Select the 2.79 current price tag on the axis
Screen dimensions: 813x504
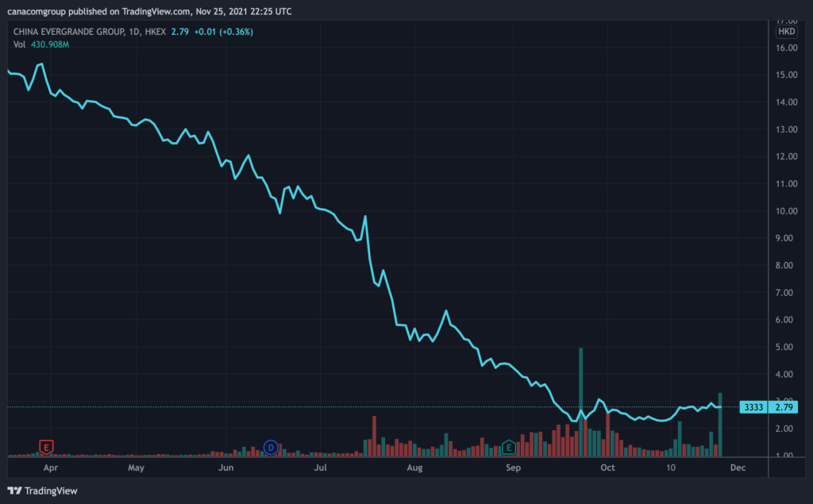click(x=784, y=407)
